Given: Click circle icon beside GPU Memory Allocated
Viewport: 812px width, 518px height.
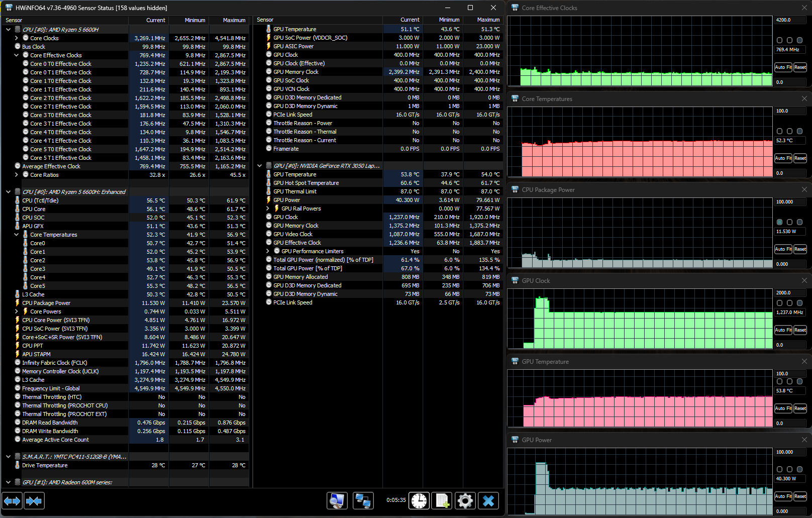Looking at the screenshot, I should pyautogui.click(x=269, y=277).
